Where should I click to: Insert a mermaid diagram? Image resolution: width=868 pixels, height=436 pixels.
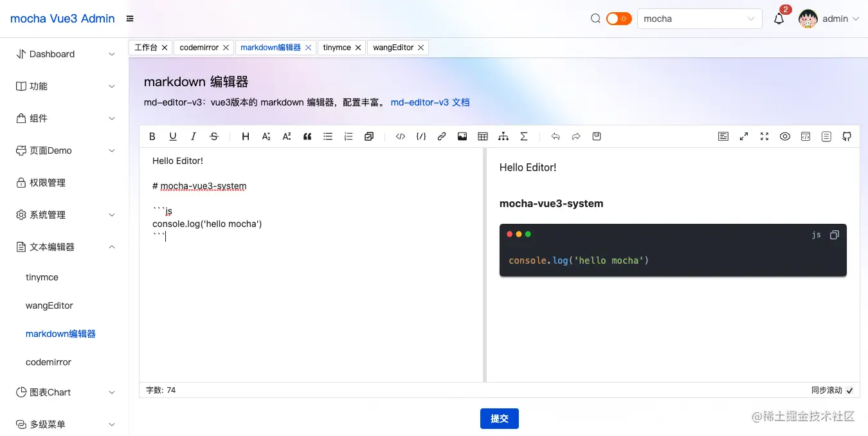click(x=503, y=136)
